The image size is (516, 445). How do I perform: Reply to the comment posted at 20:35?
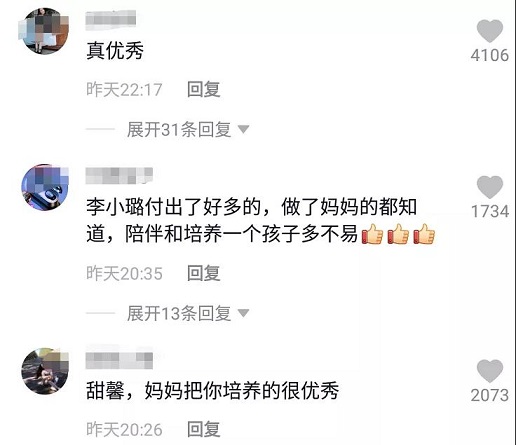(x=203, y=273)
